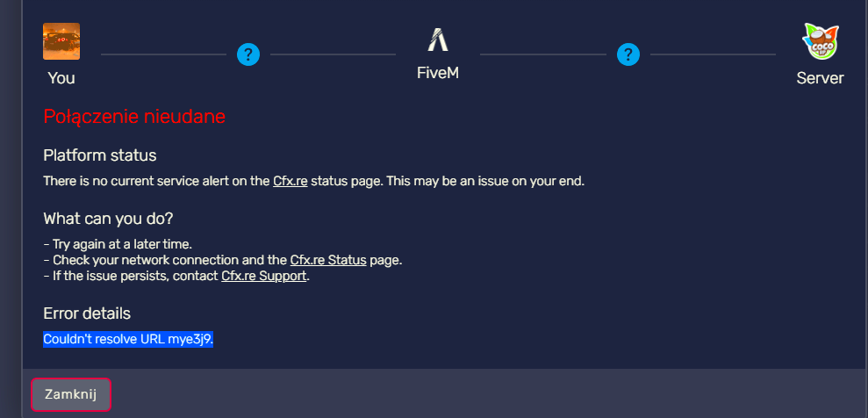Click the FiveM logo icon

pos(438,40)
